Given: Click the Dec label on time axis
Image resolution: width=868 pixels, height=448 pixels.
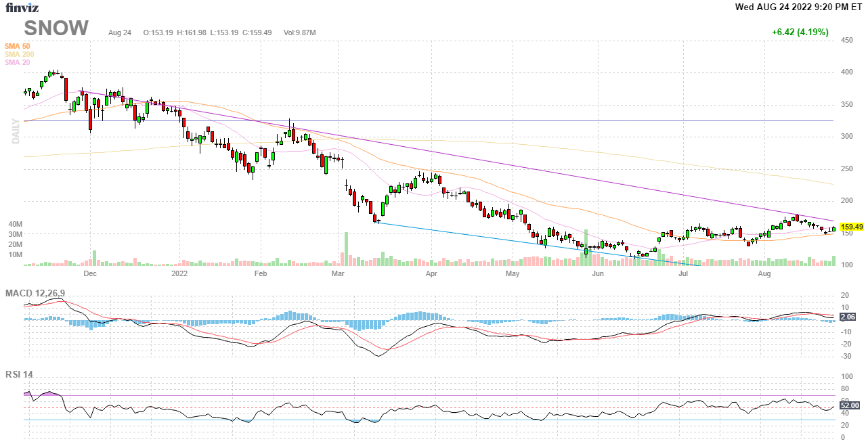Looking at the screenshot, I should tap(89, 274).
